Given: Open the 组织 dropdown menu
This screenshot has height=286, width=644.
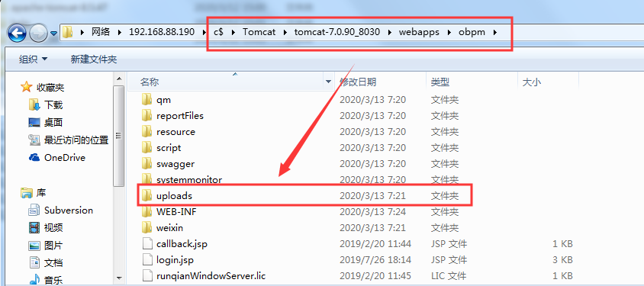Looking at the screenshot, I should tap(33, 59).
